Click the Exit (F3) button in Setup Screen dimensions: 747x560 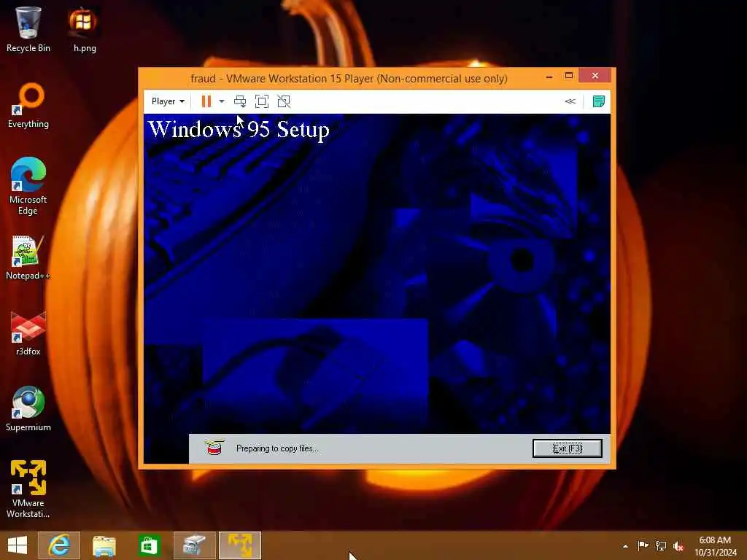coord(568,448)
